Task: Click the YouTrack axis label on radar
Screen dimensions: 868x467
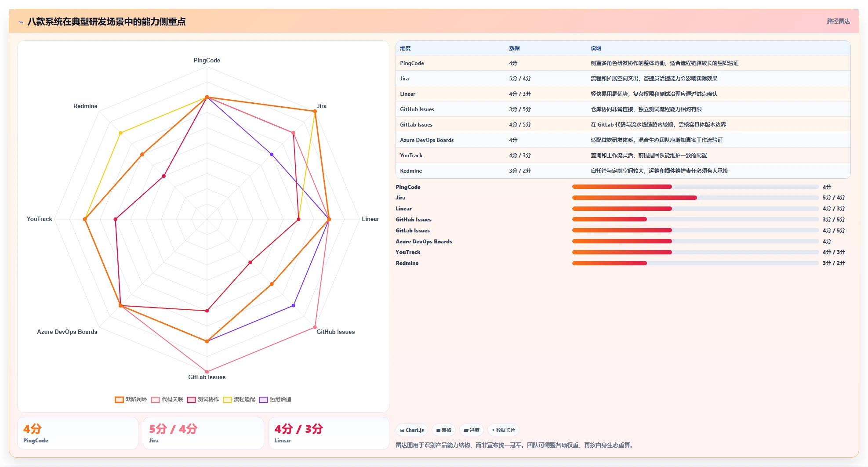Action: pyautogui.click(x=40, y=219)
